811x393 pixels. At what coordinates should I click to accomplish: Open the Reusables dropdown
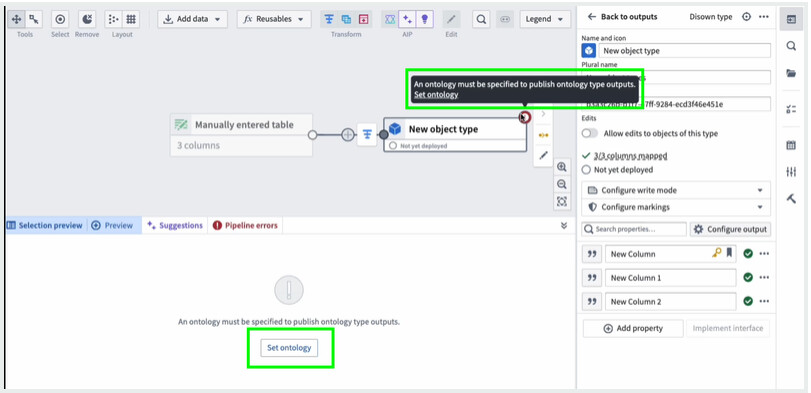[x=274, y=19]
